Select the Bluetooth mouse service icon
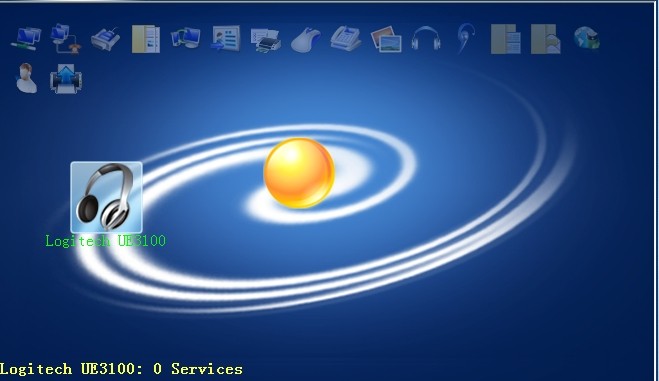Viewport: 659px width, 381px height. coord(306,40)
